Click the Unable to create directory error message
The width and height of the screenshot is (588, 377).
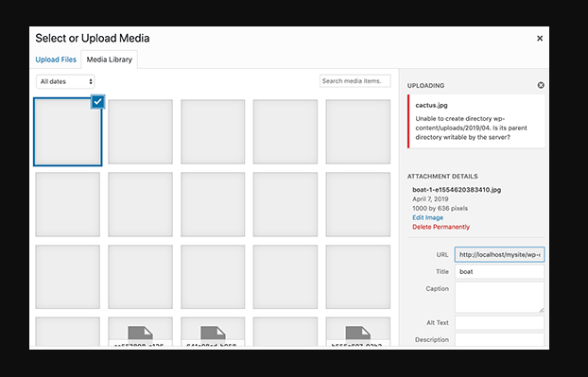pyautogui.click(x=471, y=128)
